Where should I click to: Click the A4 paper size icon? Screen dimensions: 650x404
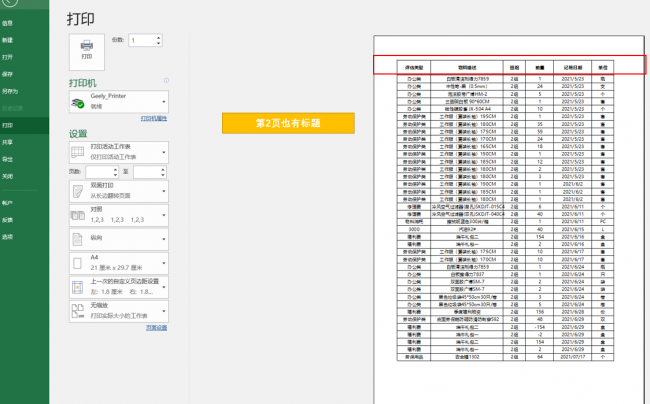(x=78, y=263)
